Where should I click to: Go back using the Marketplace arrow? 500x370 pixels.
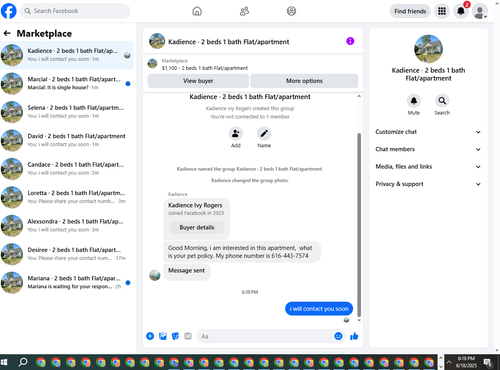pos(7,33)
